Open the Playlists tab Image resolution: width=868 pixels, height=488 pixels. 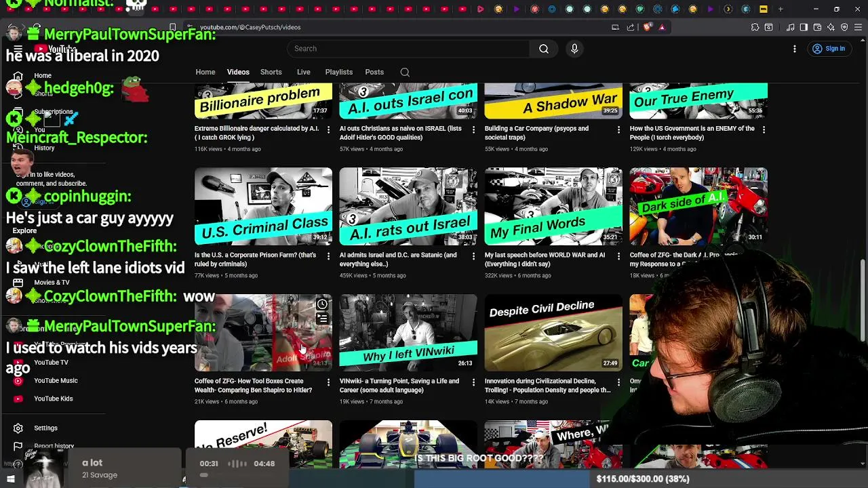(339, 72)
